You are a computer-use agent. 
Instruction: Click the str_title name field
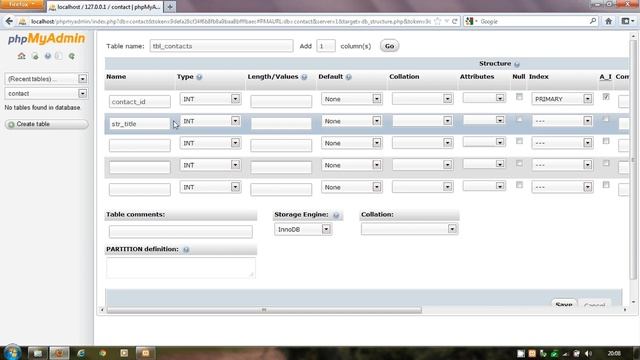140,124
